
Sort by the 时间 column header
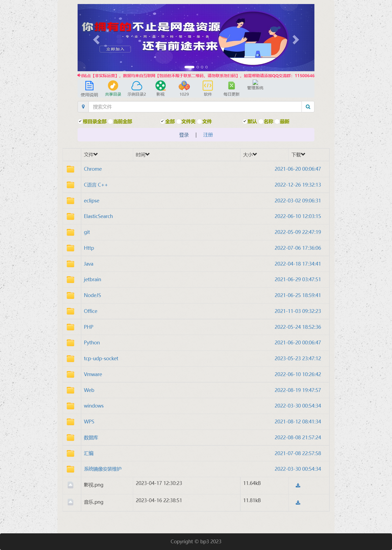(x=143, y=155)
